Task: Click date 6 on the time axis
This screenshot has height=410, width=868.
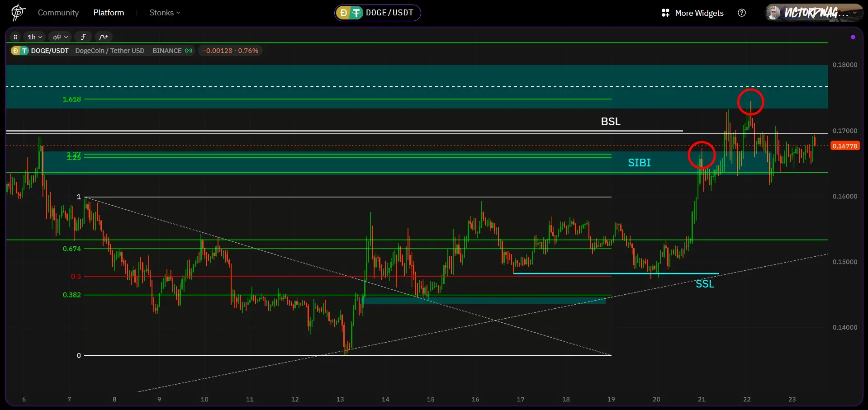Action: point(24,399)
